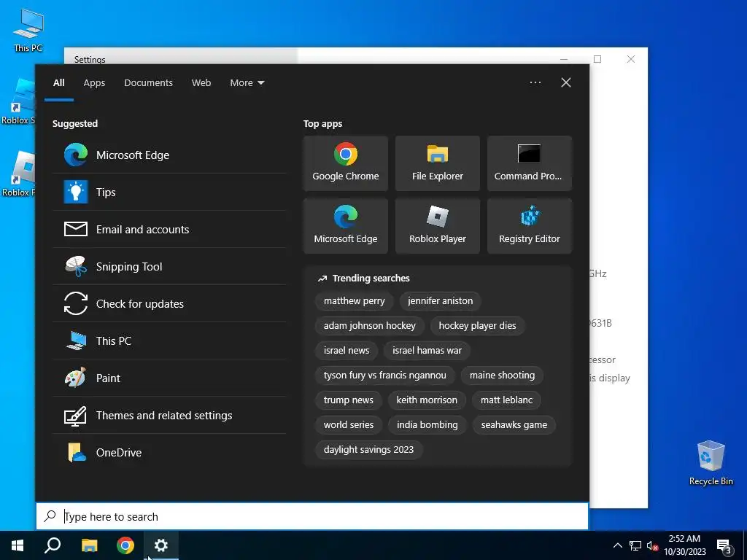Search trending topic keith morrison
Viewport: 747px width, 560px height.
pyautogui.click(x=427, y=400)
